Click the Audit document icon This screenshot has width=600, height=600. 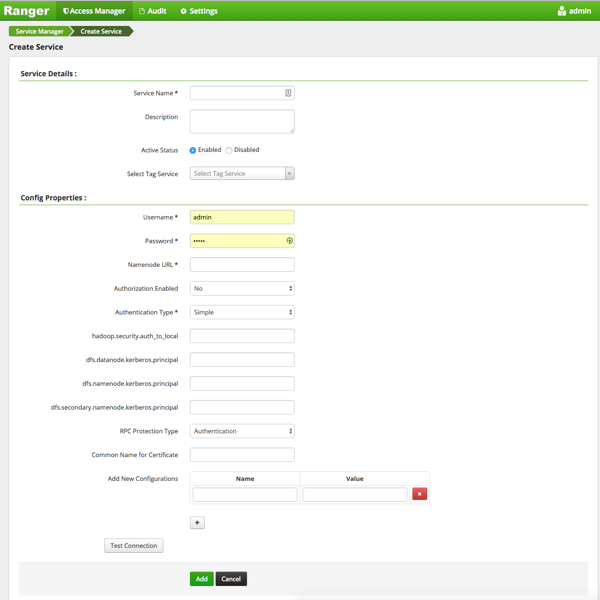[x=142, y=11]
